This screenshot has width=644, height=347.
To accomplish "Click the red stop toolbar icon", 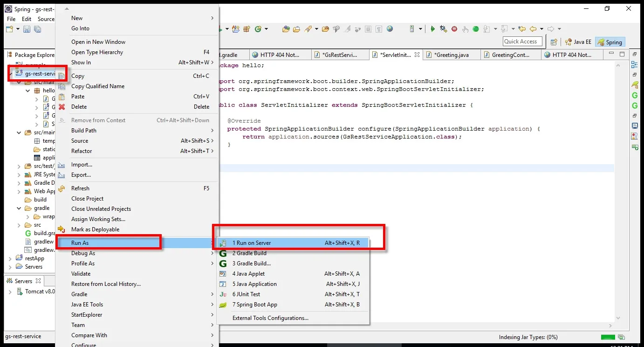I will pyautogui.click(x=454, y=29).
